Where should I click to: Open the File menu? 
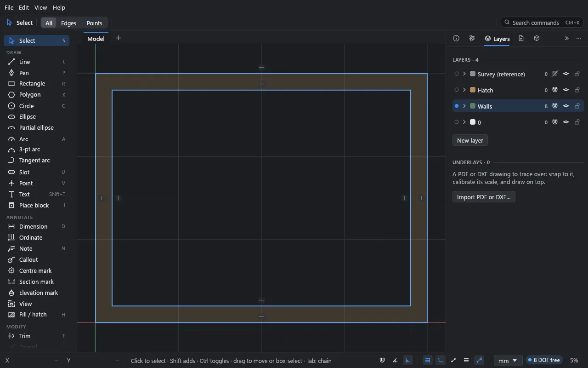[x=9, y=7]
